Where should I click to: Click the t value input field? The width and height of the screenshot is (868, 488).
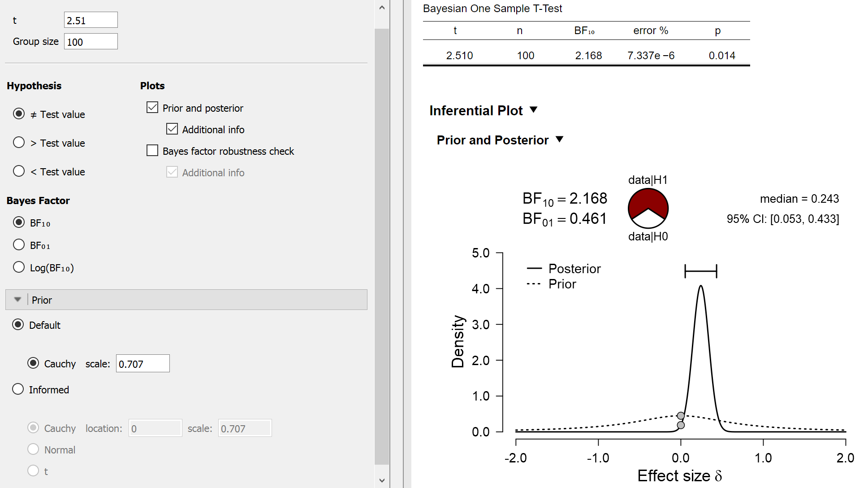tap(91, 20)
